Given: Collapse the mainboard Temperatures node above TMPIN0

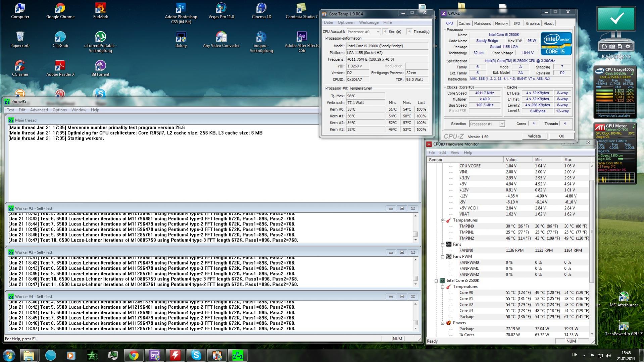Looking at the screenshot, I should point(443,220).
